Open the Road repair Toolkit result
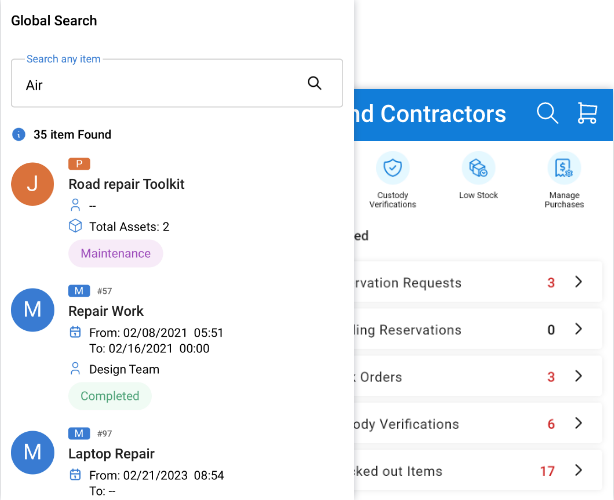This screenshot has width=614, height=500. (126, 184)
